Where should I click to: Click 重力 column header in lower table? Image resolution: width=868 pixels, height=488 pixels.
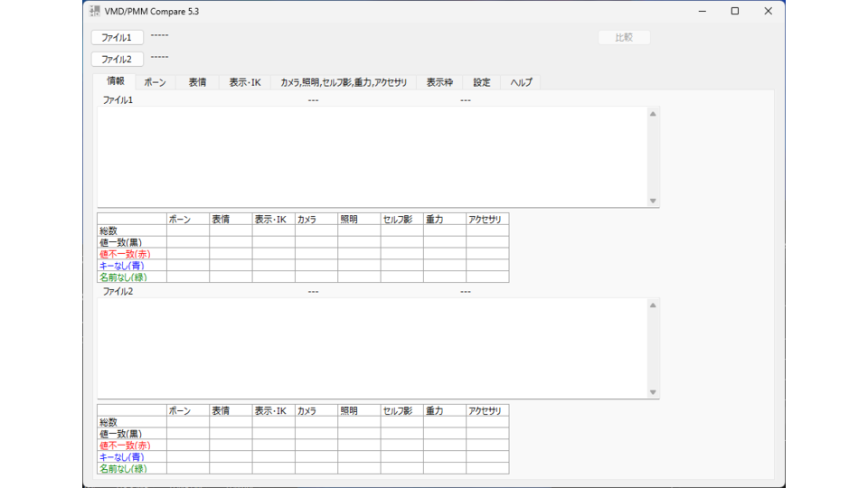tap(445, 410)
